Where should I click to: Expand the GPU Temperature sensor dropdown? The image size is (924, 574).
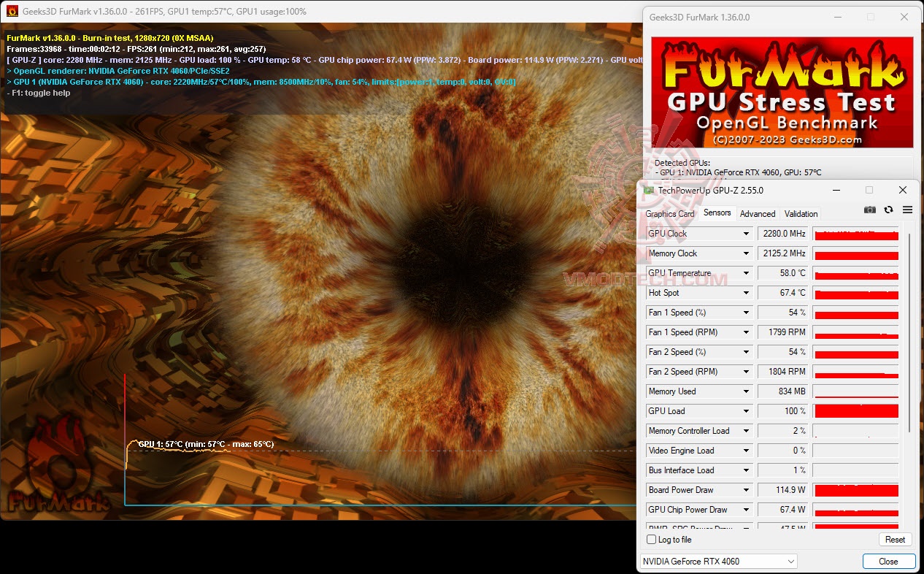(746, 273)
